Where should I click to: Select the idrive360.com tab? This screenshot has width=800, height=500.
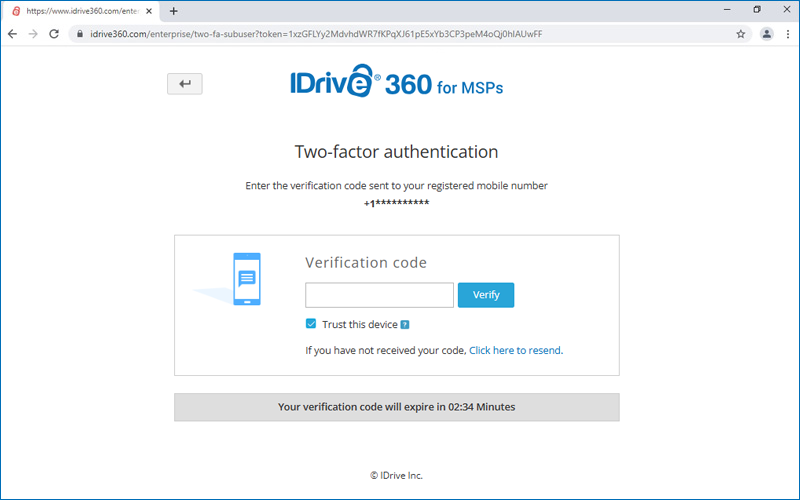82,11
